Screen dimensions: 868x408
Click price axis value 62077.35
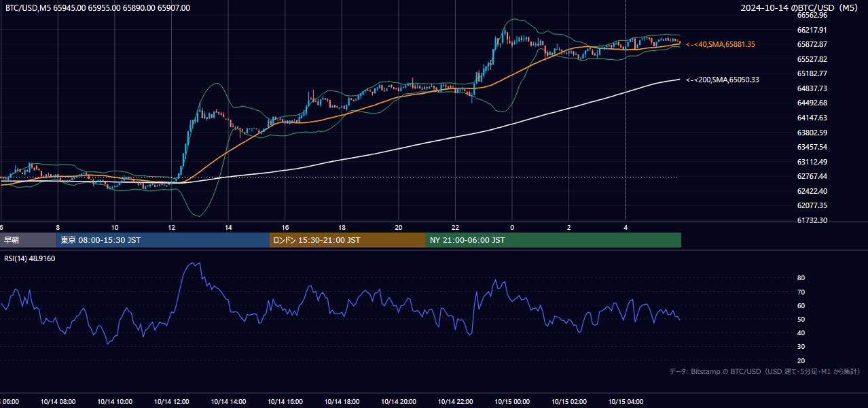[x=812, y=205]
